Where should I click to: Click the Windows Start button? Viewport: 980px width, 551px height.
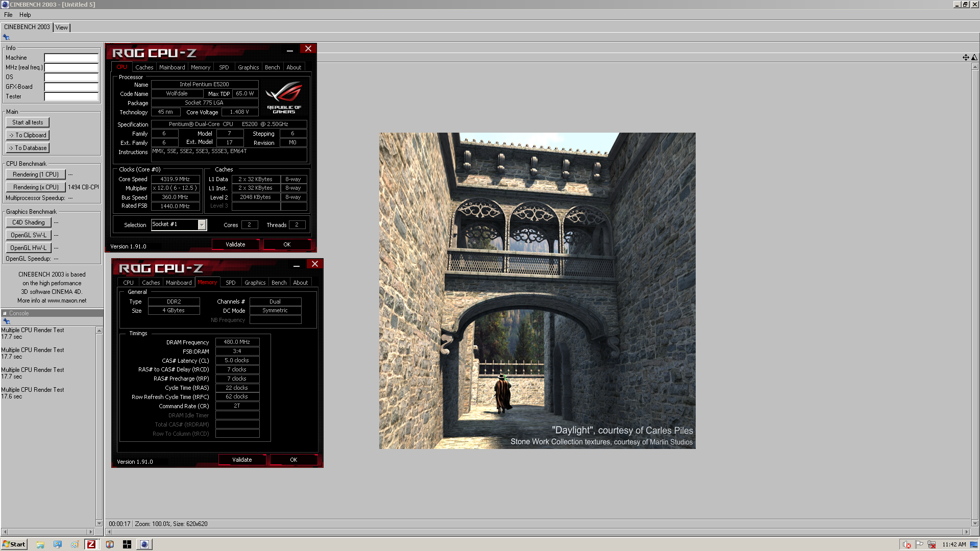tap(14, 544)
